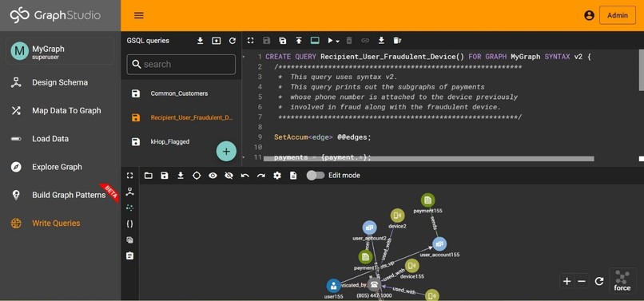Image resolution: width=644 pixels, height=301 pixels.
Task: Download all GSQL queries icon
Action: (200, 41)
